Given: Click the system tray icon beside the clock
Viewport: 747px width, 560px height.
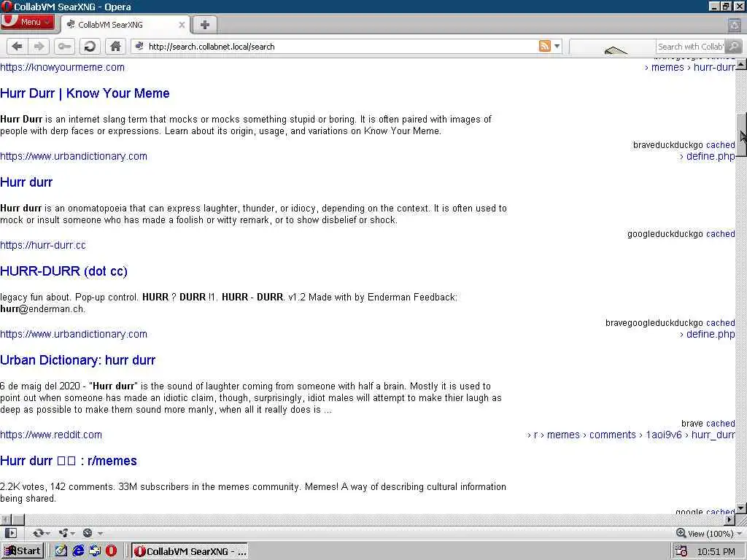Looking at the screenshot, I should click(x=681, y=551).
